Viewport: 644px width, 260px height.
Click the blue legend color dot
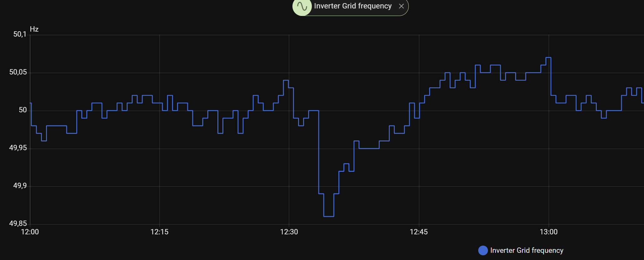click(x=483, y=250)
